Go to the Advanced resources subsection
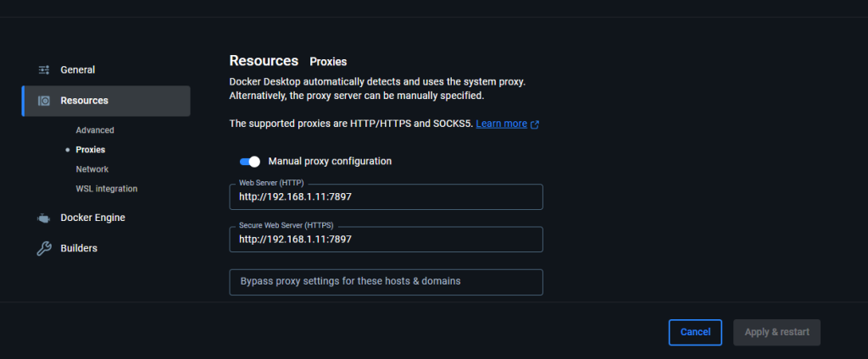Viewport: 868px width, 359px height. (x=95, y=130)
